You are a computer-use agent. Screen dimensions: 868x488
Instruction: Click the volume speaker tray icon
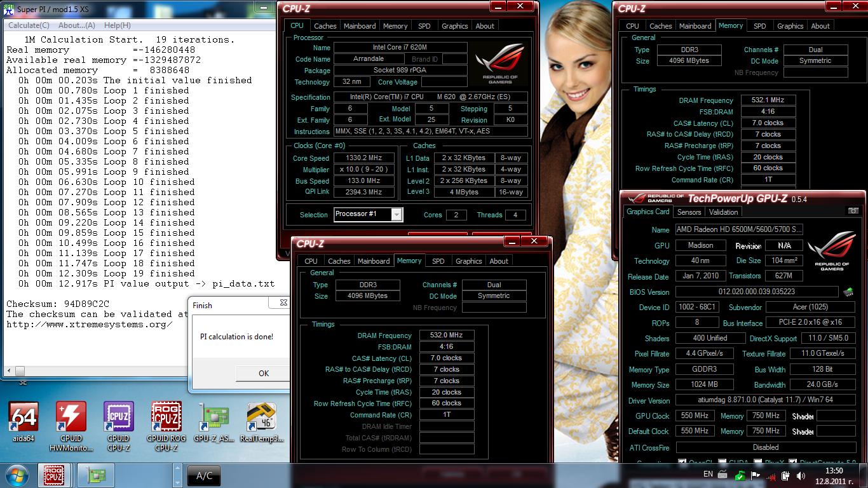tap(801, 475)
